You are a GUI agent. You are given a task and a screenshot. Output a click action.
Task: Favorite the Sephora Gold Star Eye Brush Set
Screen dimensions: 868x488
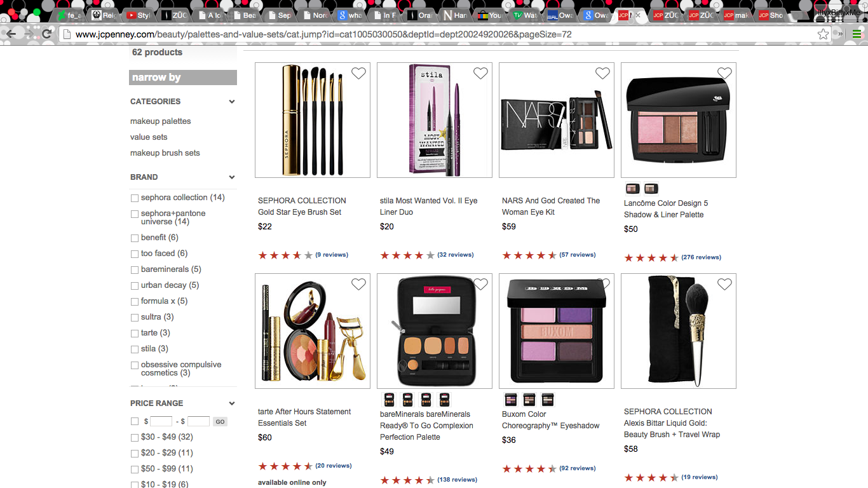[358, 73]
